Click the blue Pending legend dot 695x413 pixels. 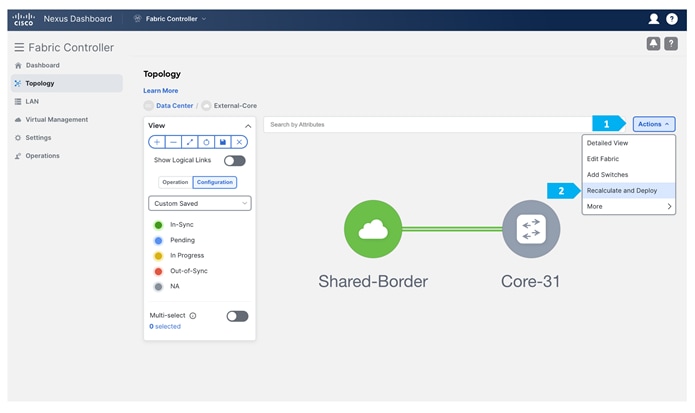pyautogui.click(x=158, y=241)
